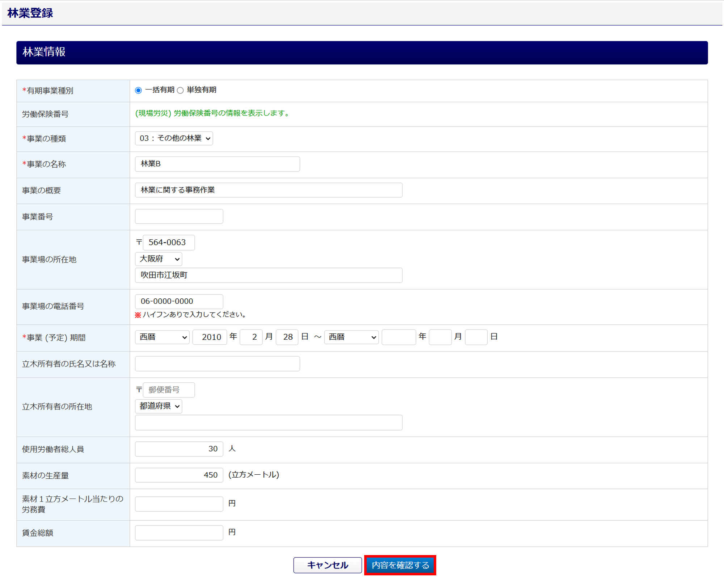Open the 都道府県 dropdown for tree owner
Screen dimensions: 724x588
[x=159, y=406]
